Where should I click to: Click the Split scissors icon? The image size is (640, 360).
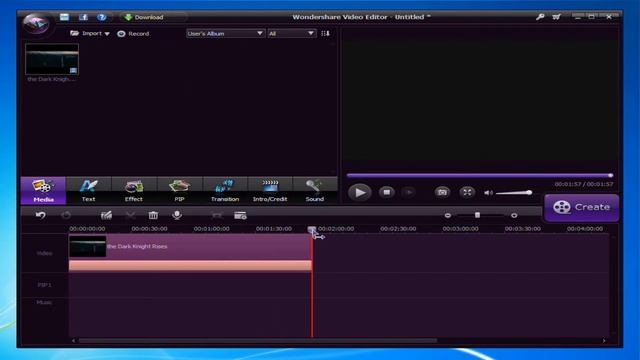click(x=130, y=215)
